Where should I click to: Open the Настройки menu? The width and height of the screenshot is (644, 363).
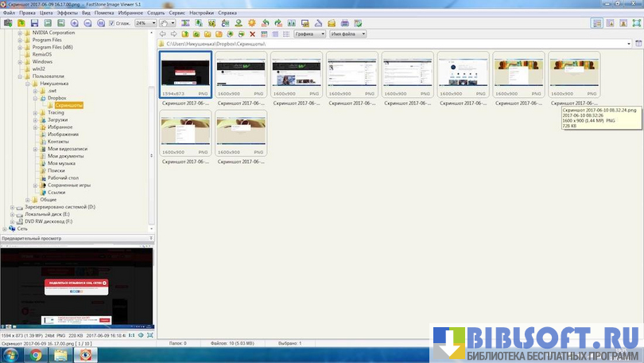(x=200, y=13)
